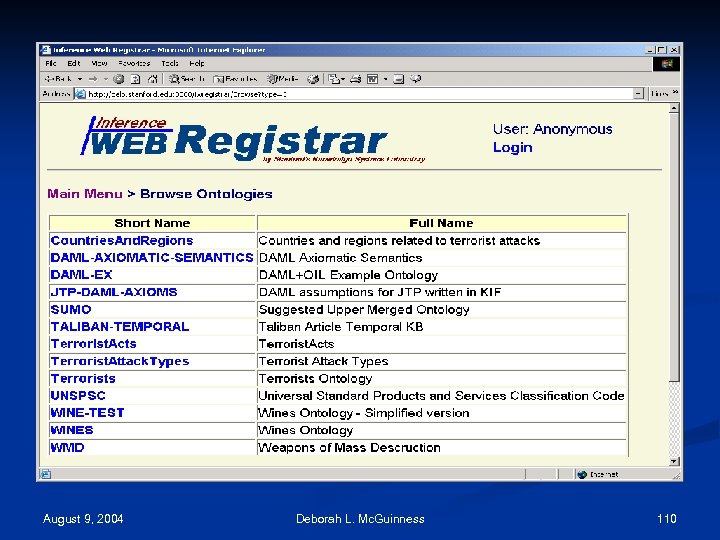The width and height of the screenshot is (720, 540).
Task: Click the Links toolbar label
Action: (x=660, y=94)
